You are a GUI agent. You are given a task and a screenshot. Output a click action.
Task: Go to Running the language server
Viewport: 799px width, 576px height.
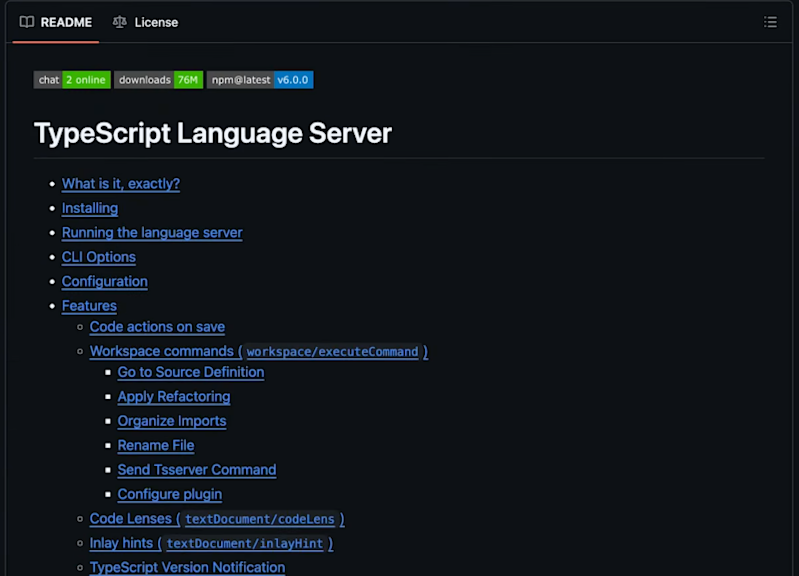point(152,232)
